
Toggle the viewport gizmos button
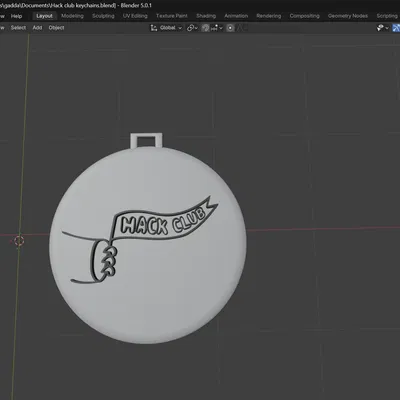pyautogui.click(x=396, y=28)
